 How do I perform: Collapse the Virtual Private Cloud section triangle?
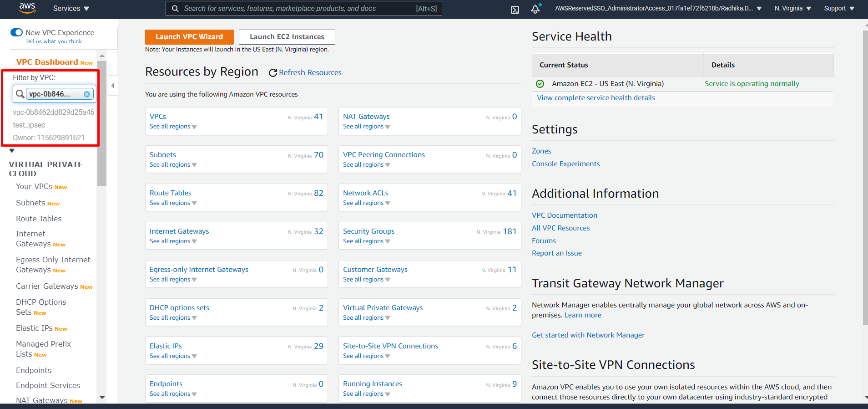click(12, 151)
